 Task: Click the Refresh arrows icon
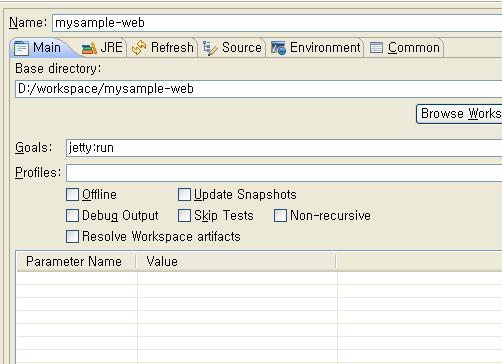(139, 48)
